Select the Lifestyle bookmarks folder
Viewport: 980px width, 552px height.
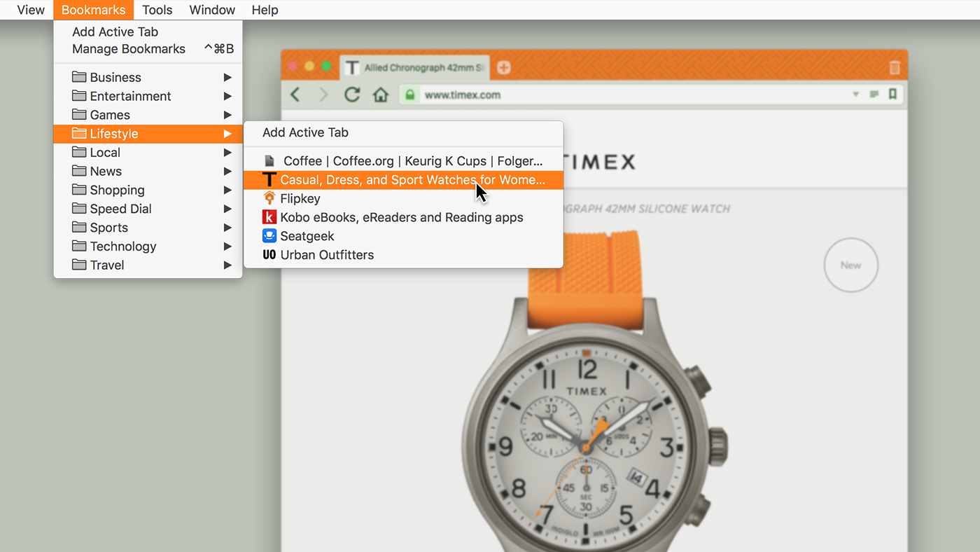[x=148, y=134]
